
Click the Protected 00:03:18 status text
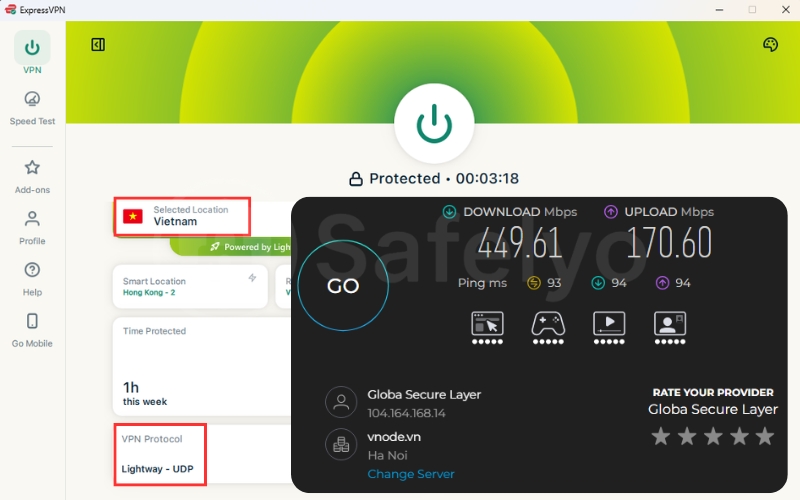tap(444, 179)
